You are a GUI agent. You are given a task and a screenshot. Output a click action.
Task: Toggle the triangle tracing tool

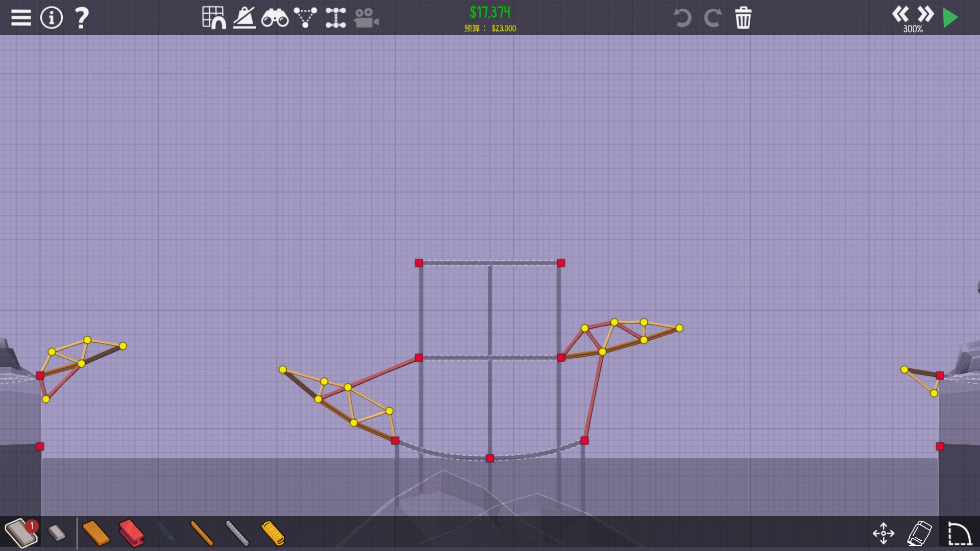(x=305, y=18)
